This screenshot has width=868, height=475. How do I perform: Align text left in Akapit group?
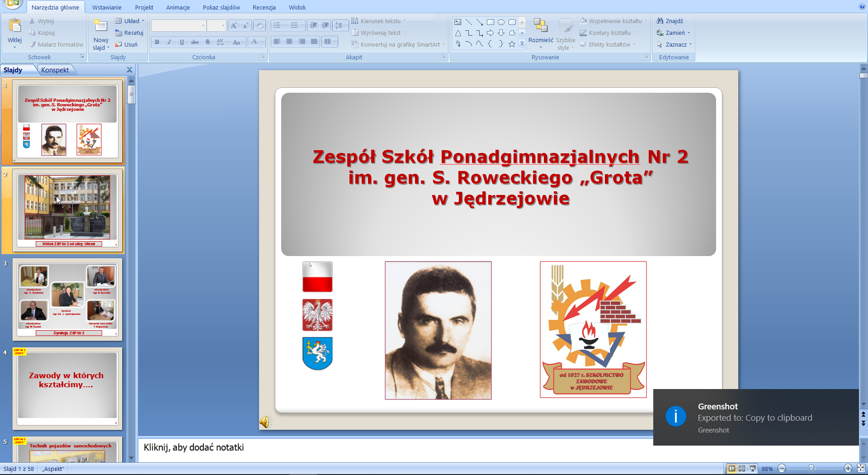[277, 42]
